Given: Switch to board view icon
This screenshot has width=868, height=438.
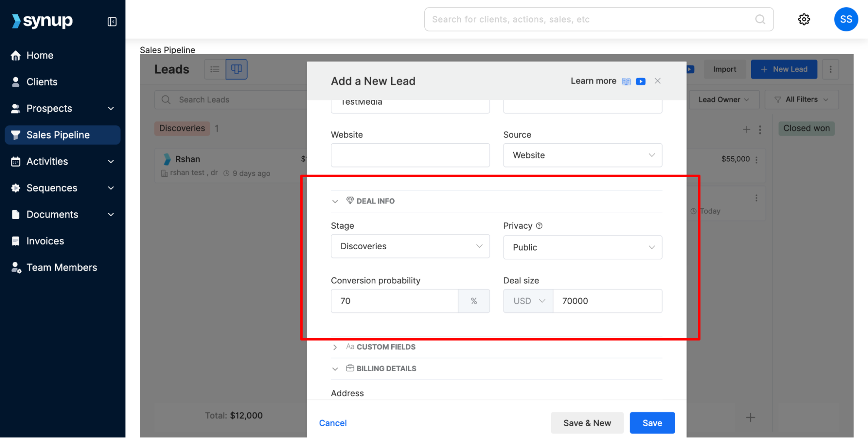Looking at the screenshot, I should coord(236,69).
